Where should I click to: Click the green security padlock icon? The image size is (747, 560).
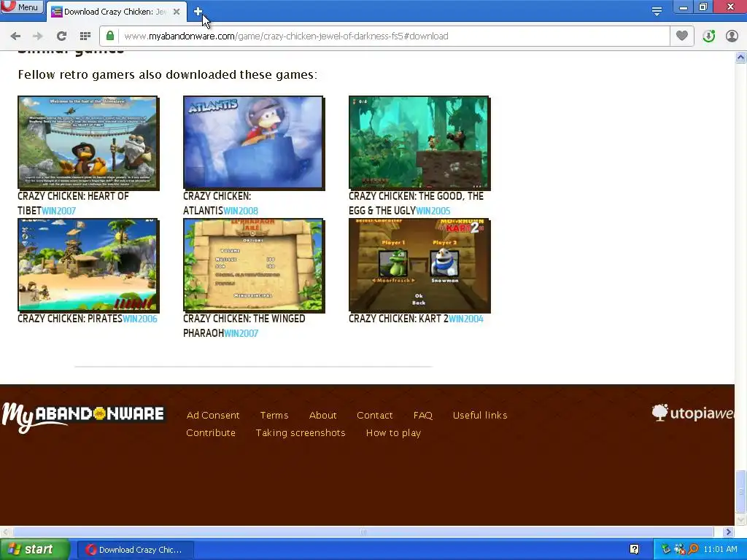[110, 36]
